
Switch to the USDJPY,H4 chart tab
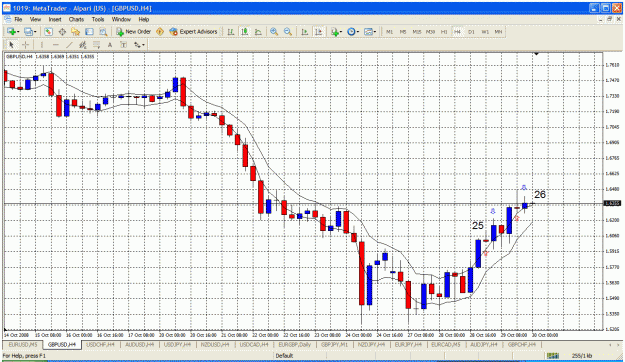[178, 344]
